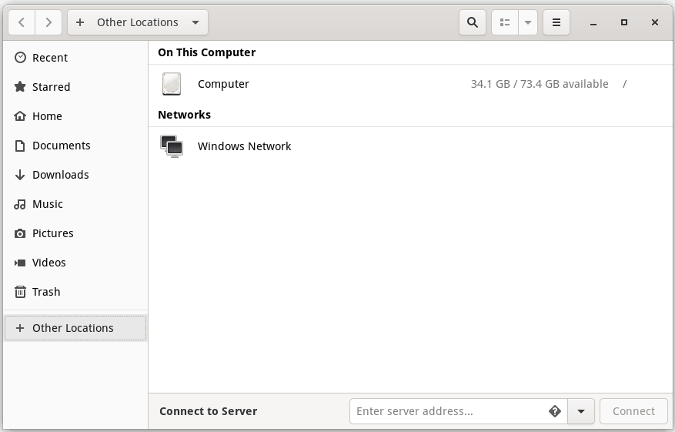Open view options dropdown arrow
This screenshot has height=432, width=675.
528,22
